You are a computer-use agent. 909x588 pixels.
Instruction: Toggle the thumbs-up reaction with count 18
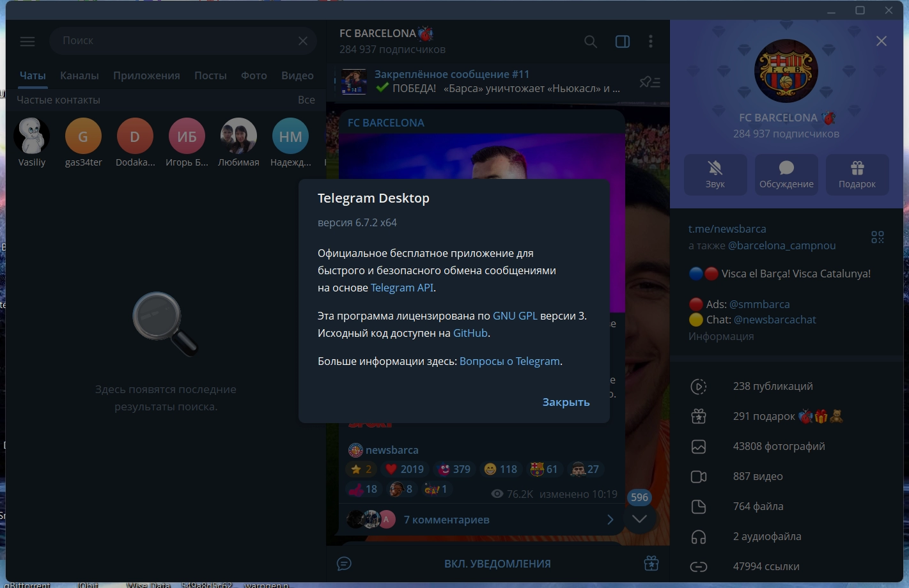pyautogui.click(x=362, y=489)
